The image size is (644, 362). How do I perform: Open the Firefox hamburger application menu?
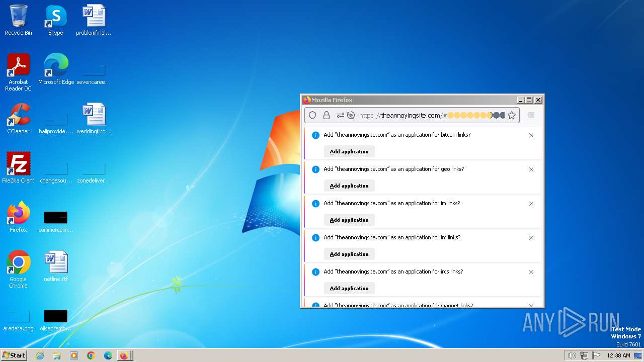pyautogui.click(x=531, y=115)
